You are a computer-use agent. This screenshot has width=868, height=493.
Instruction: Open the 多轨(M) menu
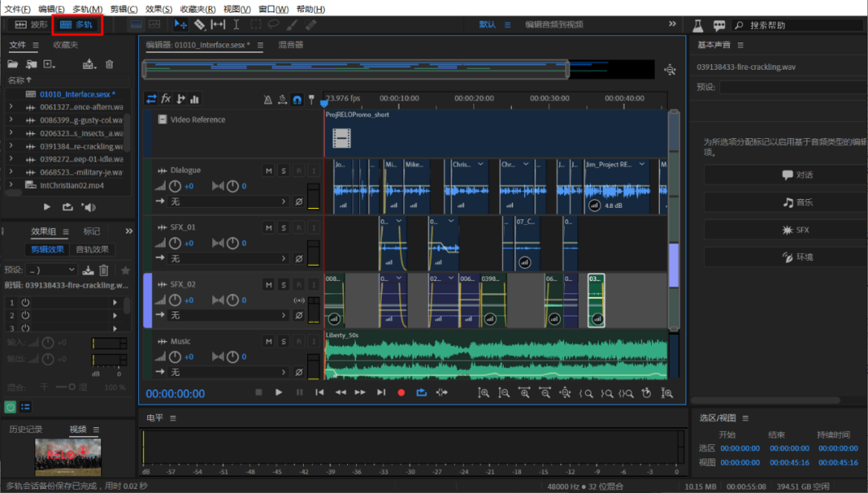pos(87,9)
